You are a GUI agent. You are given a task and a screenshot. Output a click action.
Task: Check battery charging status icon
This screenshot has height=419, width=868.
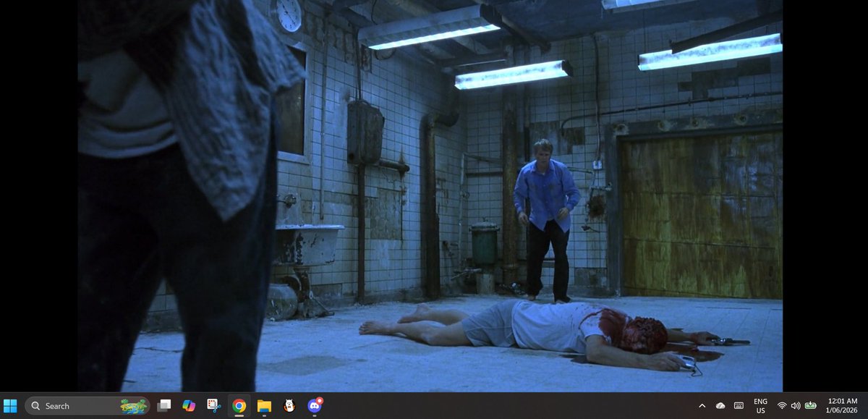pos(811,406)
